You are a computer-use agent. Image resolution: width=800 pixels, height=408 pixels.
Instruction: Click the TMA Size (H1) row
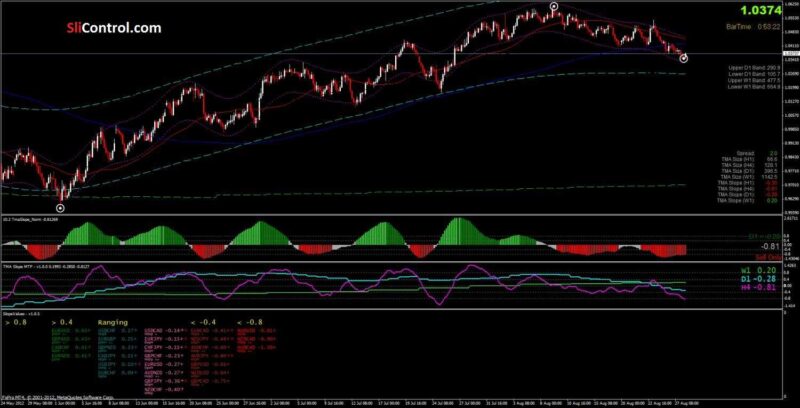click(750, 160)
